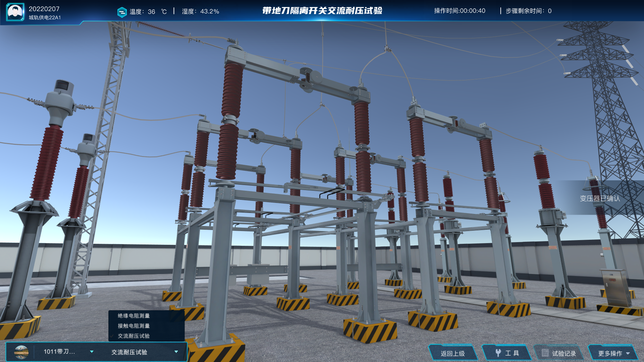Click the username 20220207 label
Screen dimensions: 644x362
click(44, 9)
